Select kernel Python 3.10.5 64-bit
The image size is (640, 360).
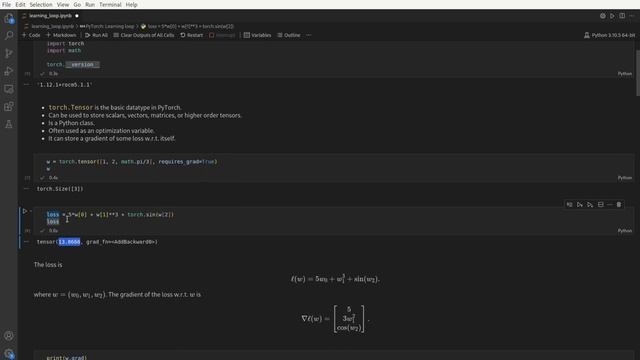[x=609, y=35]
